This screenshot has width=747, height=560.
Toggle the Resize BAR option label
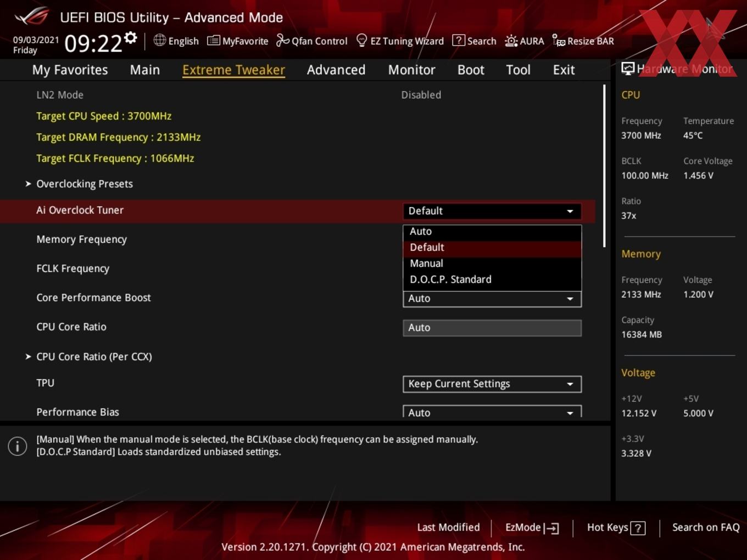590,41
